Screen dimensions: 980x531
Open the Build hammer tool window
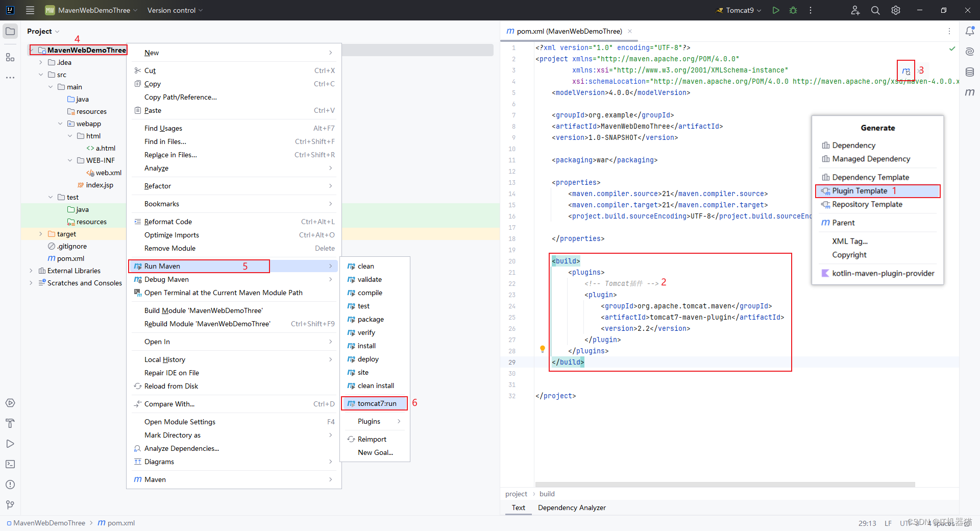[x=10, y=423]
